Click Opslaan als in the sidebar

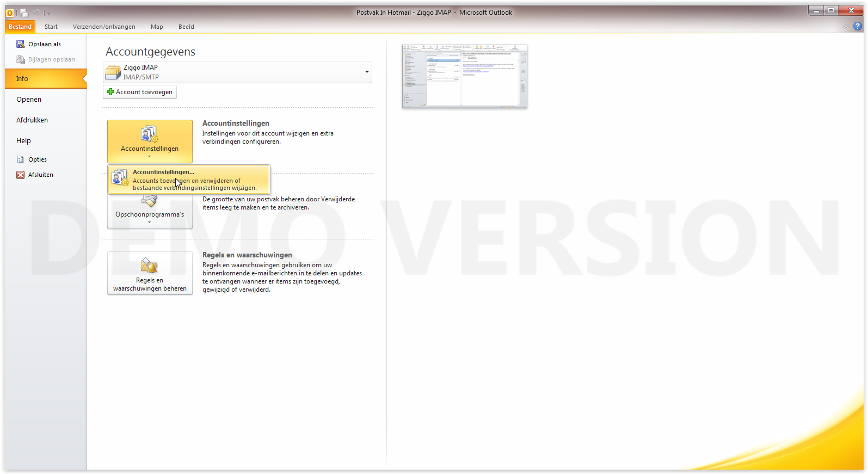(45, 44)
